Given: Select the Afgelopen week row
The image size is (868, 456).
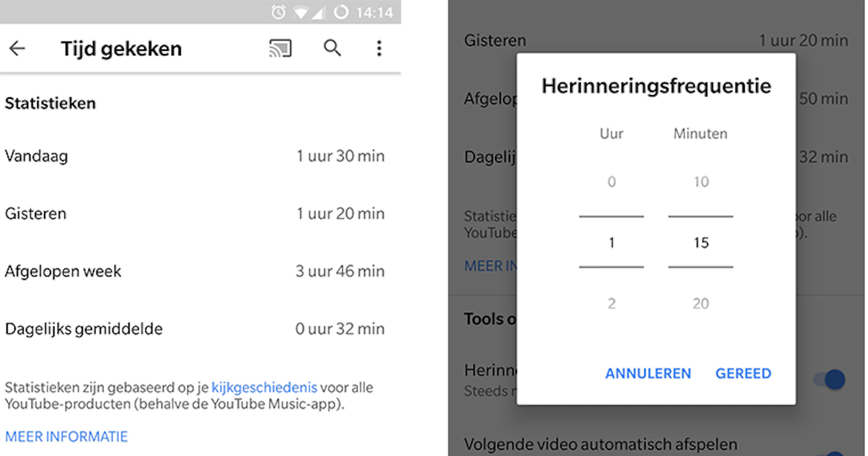Looking at the screenshot, I should 195,271.
